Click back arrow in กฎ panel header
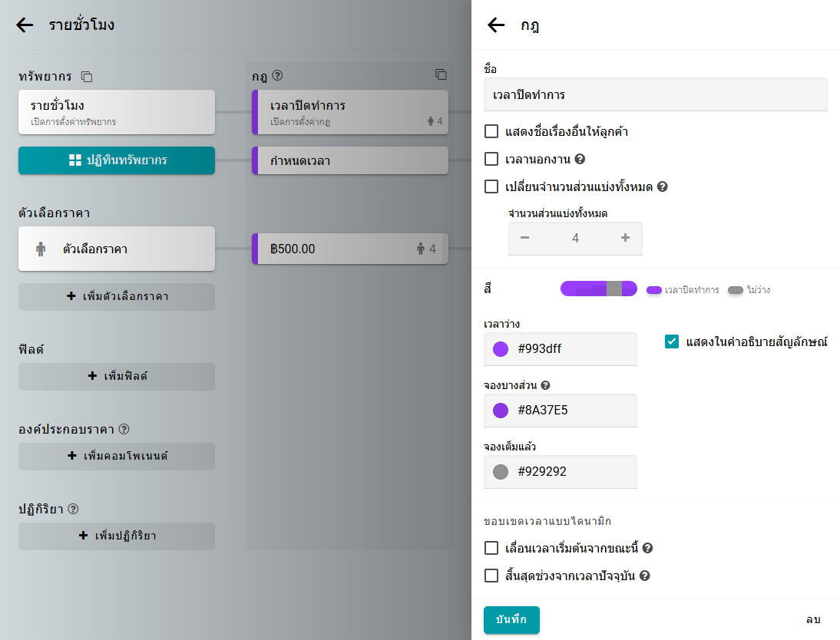The height and width of the screenshot is (640, 840). point(496,25)
